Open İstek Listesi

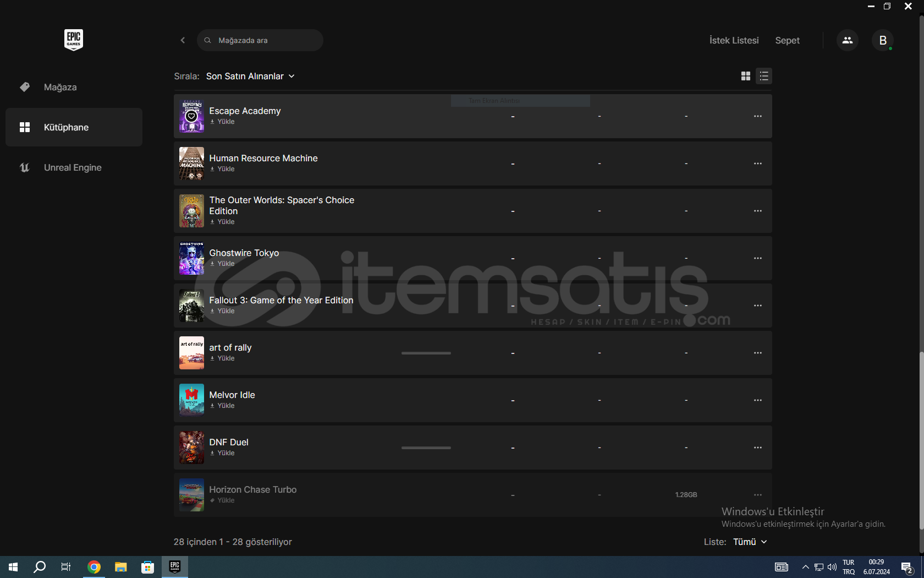pyautogui.click(x=734, y=40)
